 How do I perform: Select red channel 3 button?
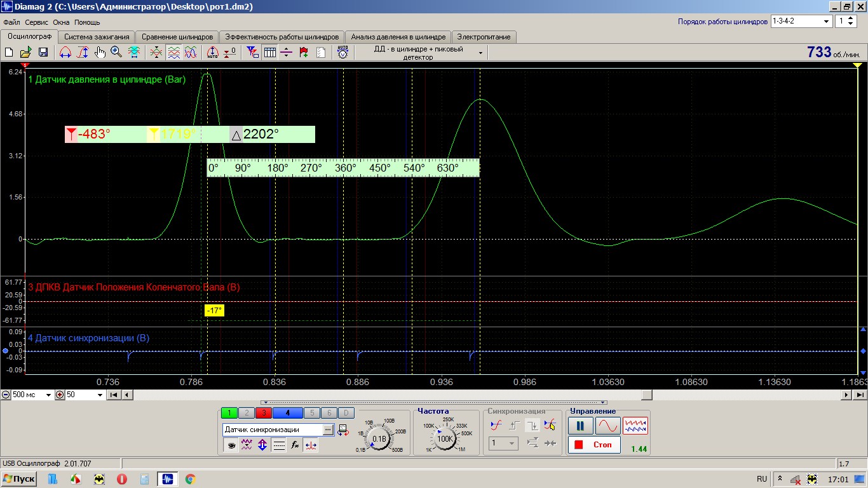point(264,413)
